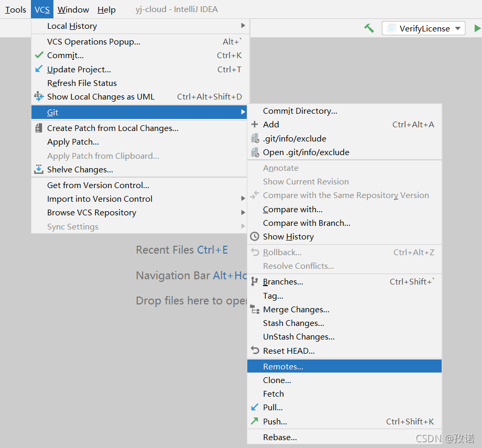Click the Branches fork icon

tap(255, 281)
